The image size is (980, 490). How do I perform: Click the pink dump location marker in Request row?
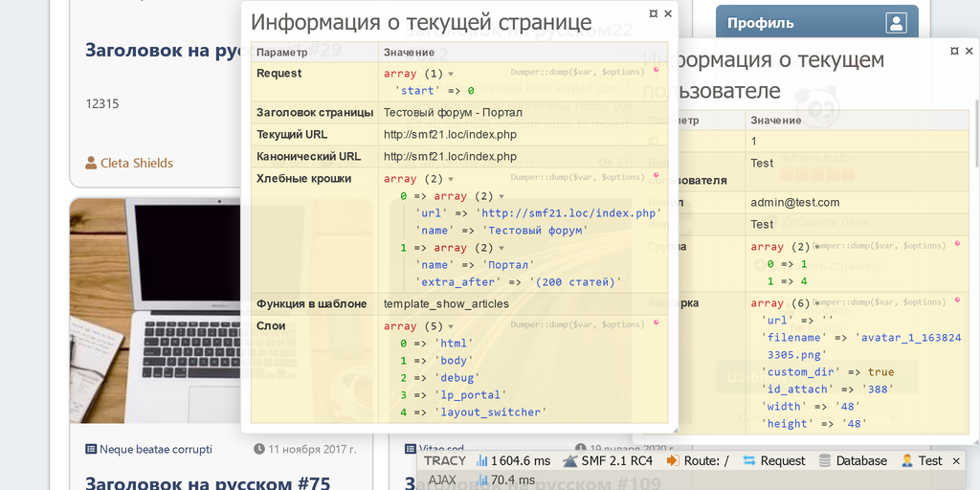[x=657, y=71]
